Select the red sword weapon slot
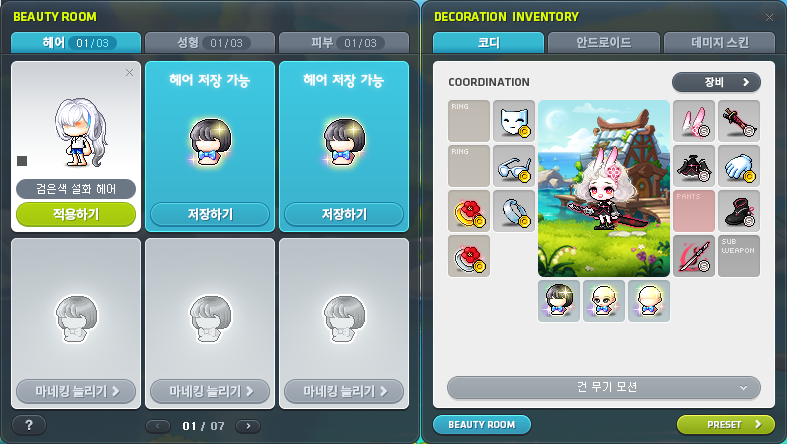787x444 pixels. [x=694, y=256]
